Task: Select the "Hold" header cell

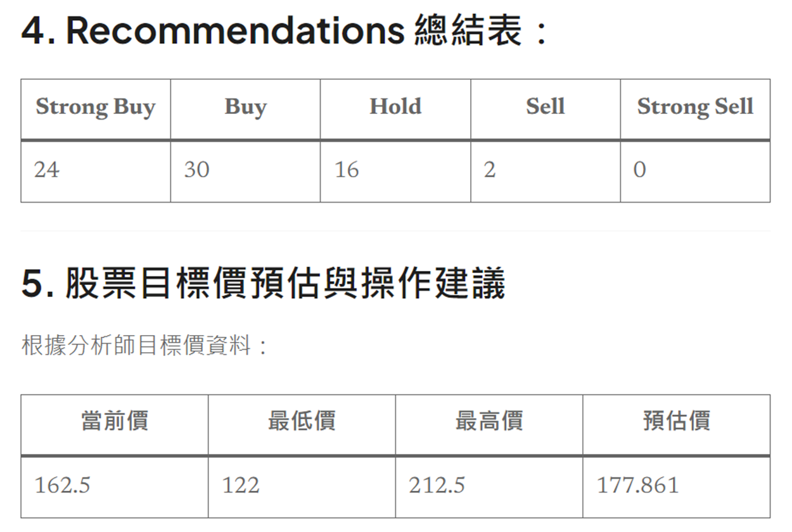Action: tap(395, 106)
